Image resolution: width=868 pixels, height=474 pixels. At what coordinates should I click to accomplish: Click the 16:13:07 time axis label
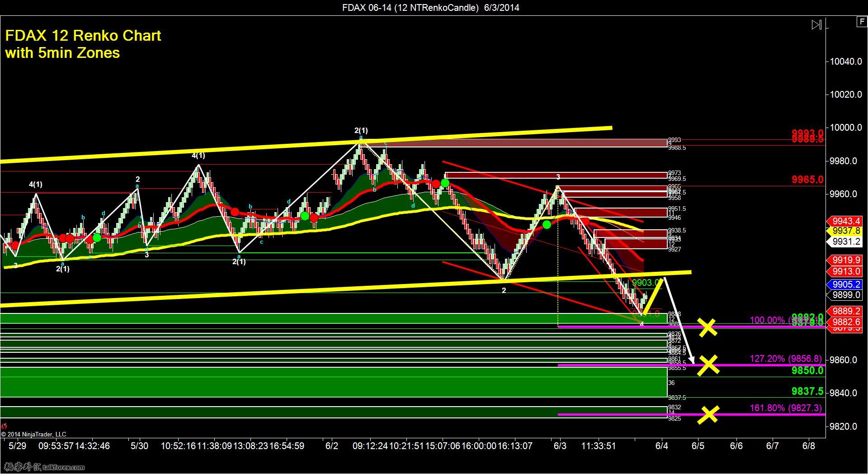point(515,446)
